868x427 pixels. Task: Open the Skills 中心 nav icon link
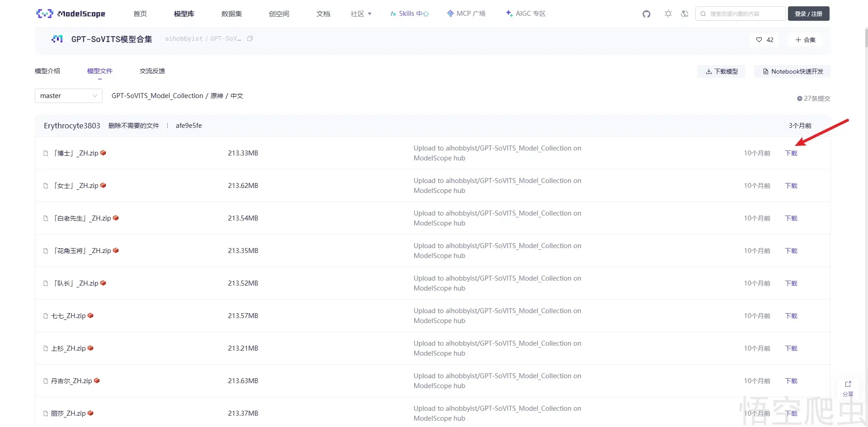(393, 14)
